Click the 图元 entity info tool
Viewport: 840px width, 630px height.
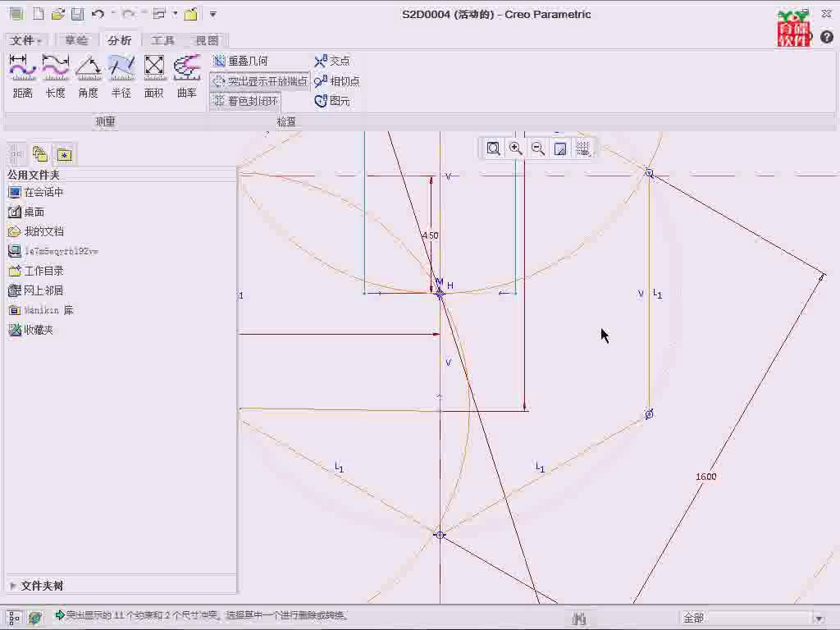(332, 101)
